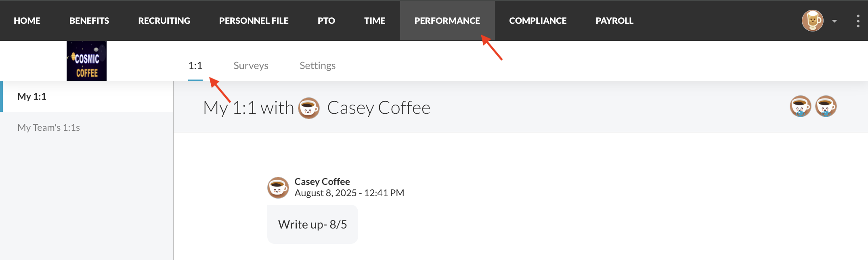Click the Cosmic Coffee company logo

coord(86,61)
